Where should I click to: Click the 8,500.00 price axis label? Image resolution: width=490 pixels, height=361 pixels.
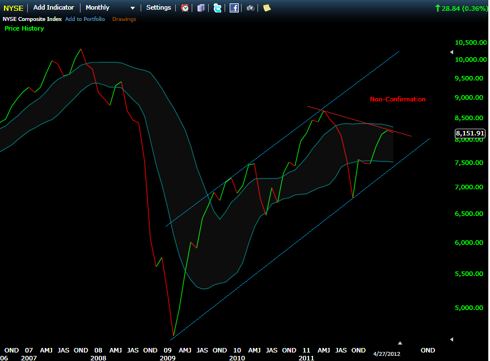[x=469, y=118]
